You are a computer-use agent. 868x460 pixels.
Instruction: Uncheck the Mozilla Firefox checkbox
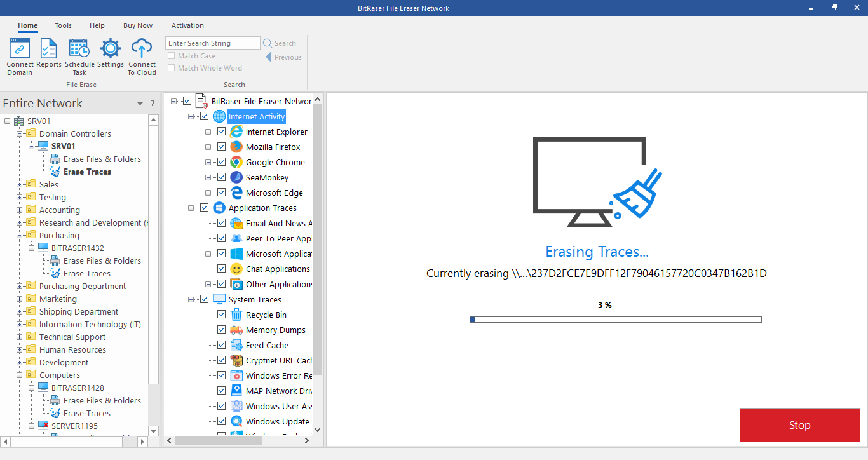click(x=221, y=147)
